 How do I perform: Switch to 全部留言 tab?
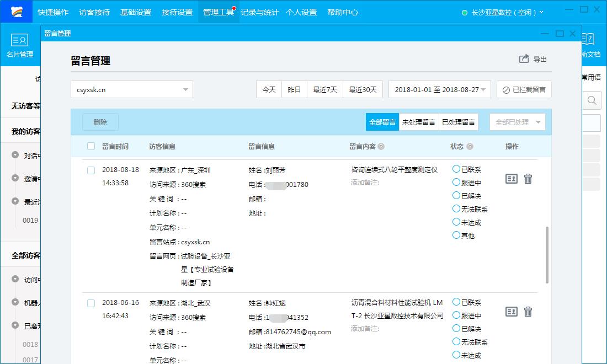pos(382,122)
